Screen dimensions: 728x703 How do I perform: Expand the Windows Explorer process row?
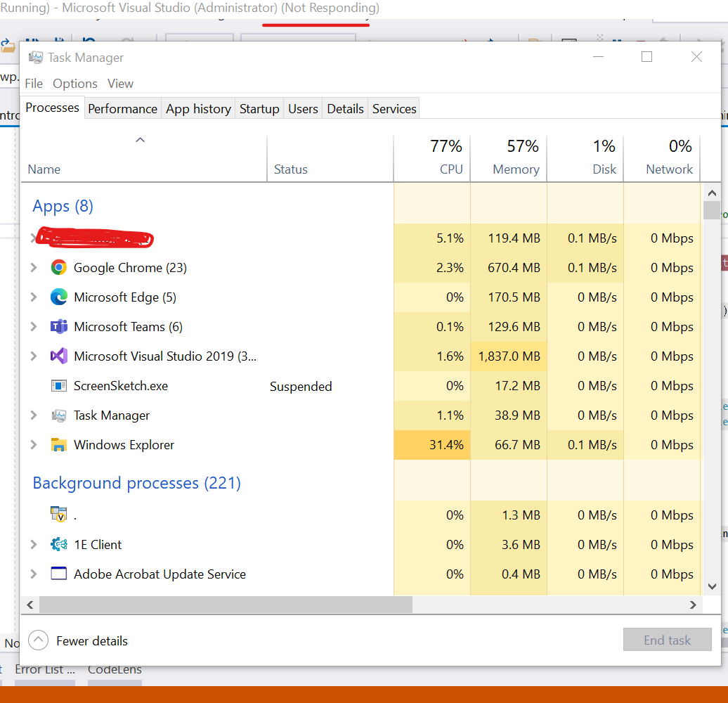[x=34, y=444]
